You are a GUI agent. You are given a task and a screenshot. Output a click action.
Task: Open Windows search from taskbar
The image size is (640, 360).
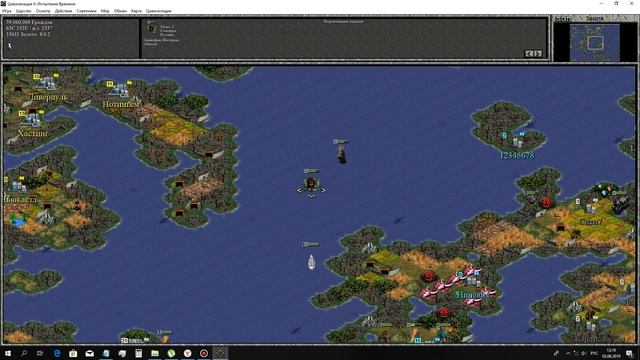click(24, 353)
